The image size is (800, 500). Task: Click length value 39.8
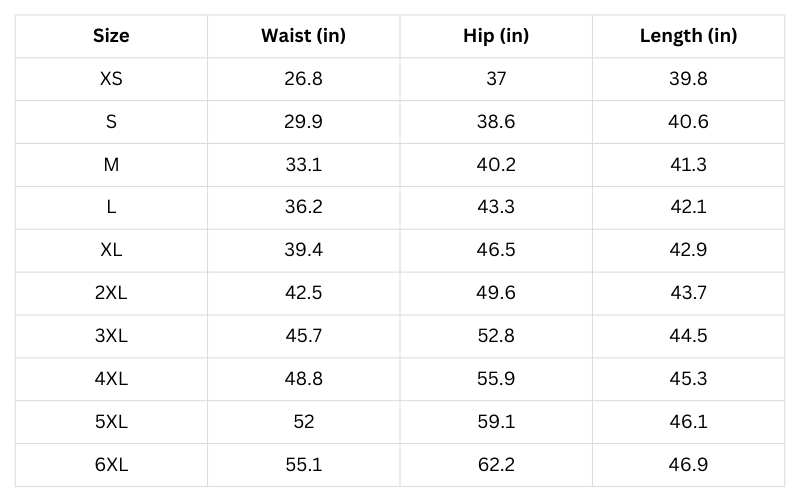pos(688,79)
